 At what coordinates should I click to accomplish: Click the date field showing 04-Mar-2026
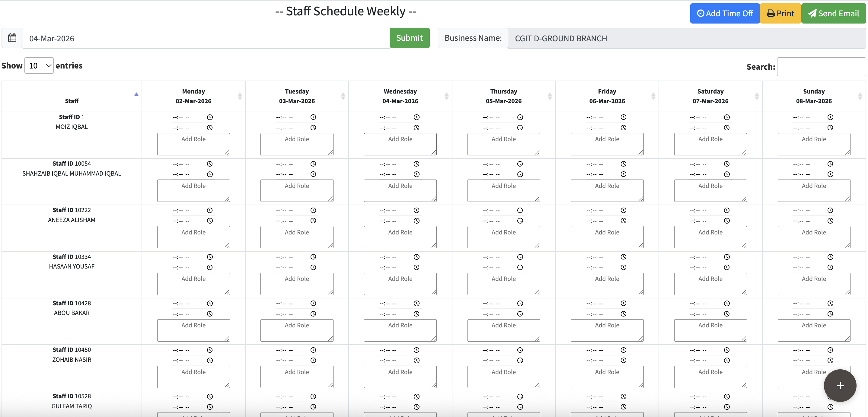pos(206,38)
